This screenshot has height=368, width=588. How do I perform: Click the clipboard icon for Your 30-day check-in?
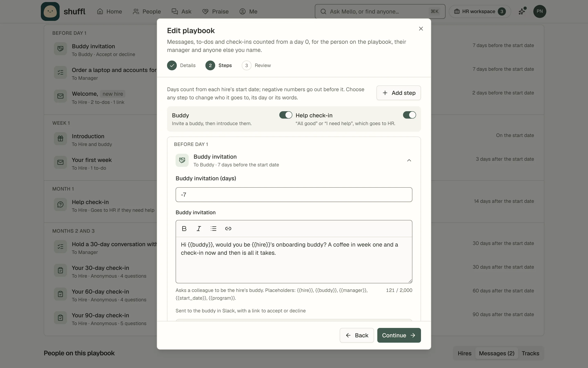pos(60,270)
